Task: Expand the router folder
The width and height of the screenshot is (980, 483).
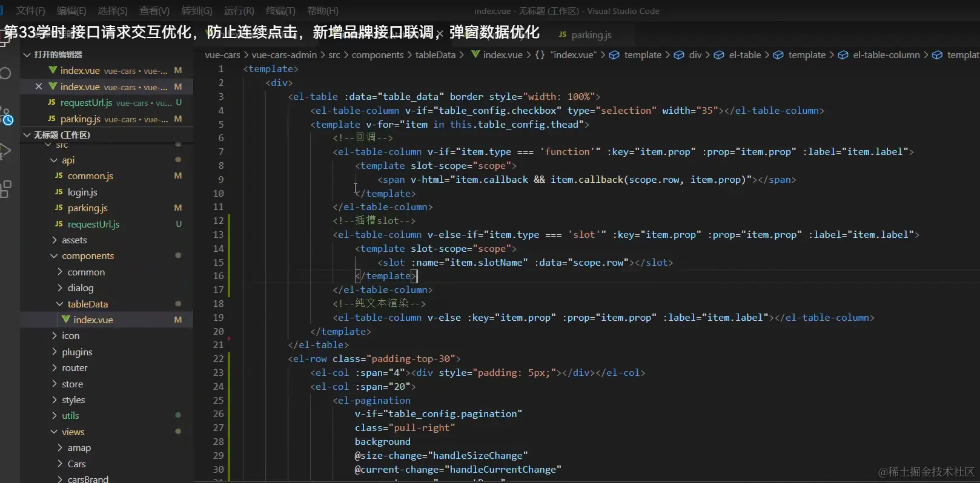Action: tap(54, 367)
